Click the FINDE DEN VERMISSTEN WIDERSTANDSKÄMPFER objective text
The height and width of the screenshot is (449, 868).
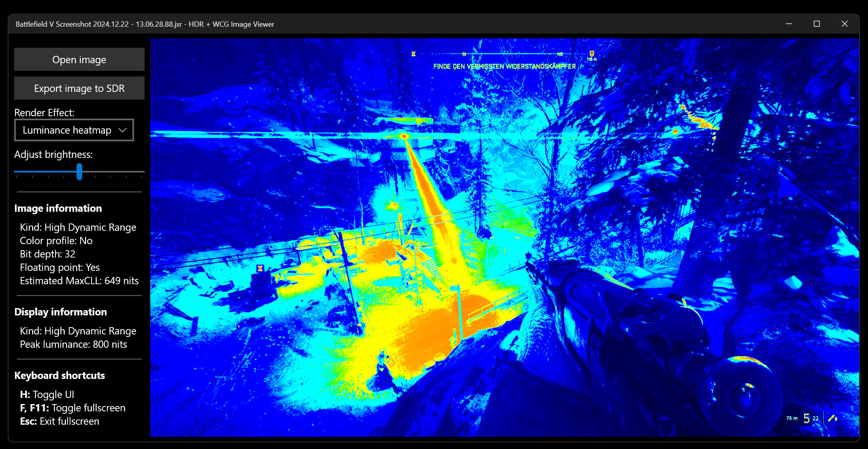click(504, 66)
